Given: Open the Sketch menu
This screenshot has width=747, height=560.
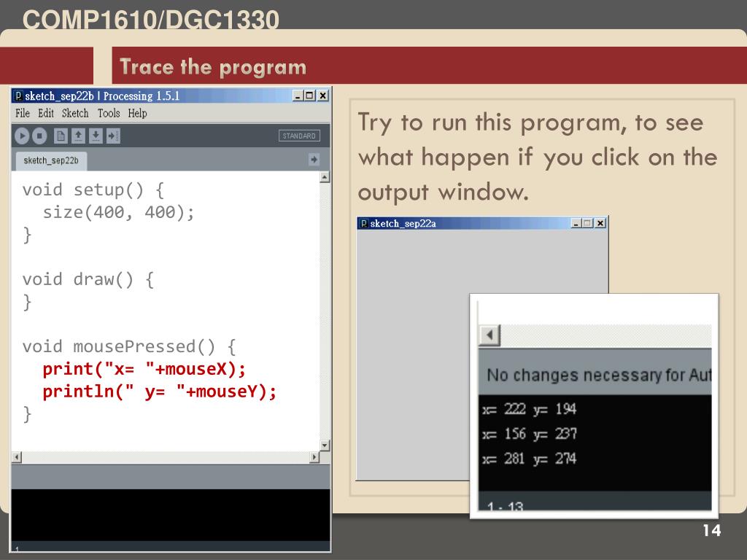Looking at the screenshot, I should (75, 113).
